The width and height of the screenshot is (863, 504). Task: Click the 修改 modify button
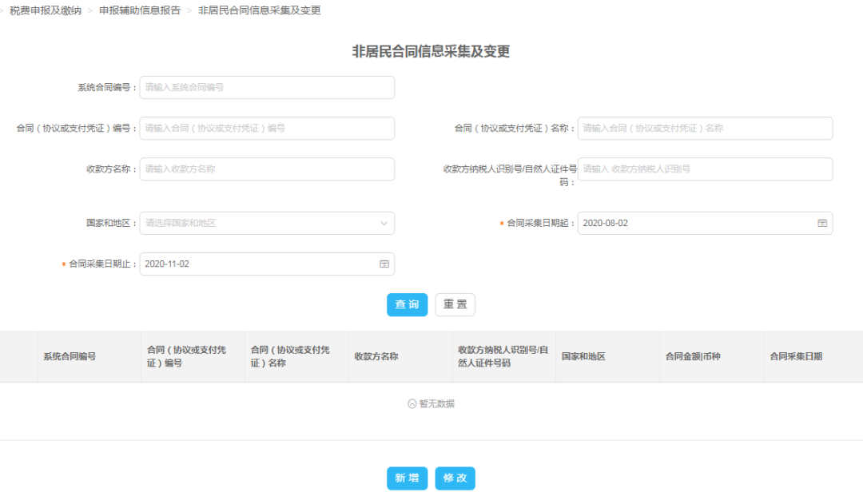pos(455,478)
